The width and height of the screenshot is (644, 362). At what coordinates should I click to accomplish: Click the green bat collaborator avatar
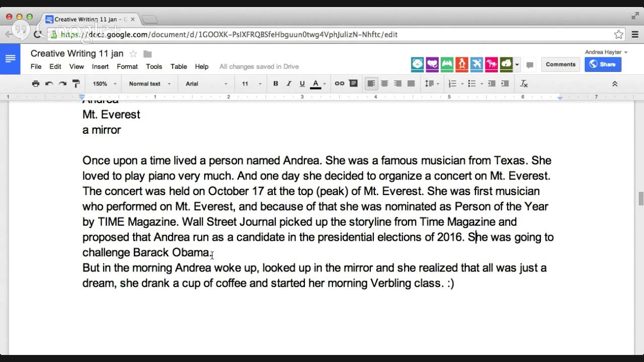click(447, 64)
